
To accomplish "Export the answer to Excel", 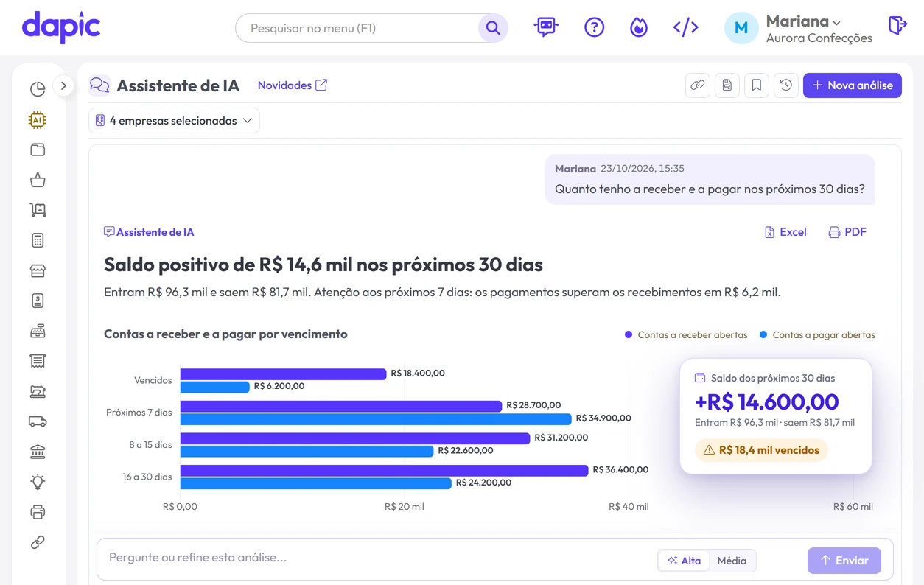I will tap(785, 232).
